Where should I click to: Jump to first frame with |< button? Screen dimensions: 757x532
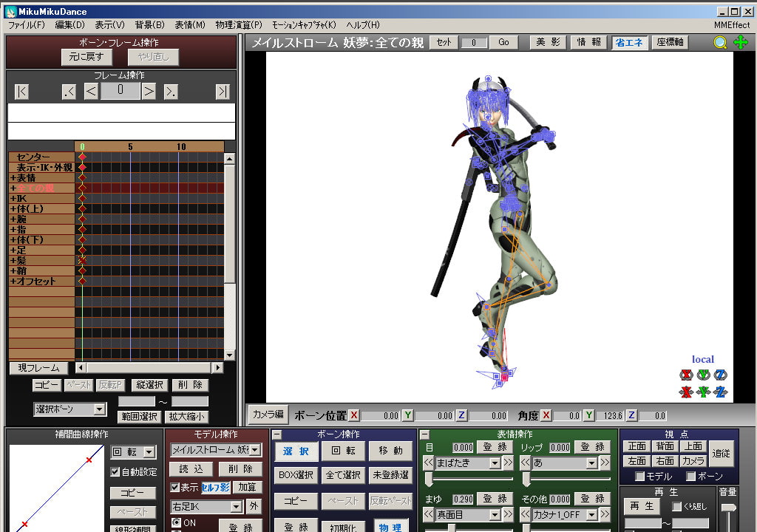point(21,92)
